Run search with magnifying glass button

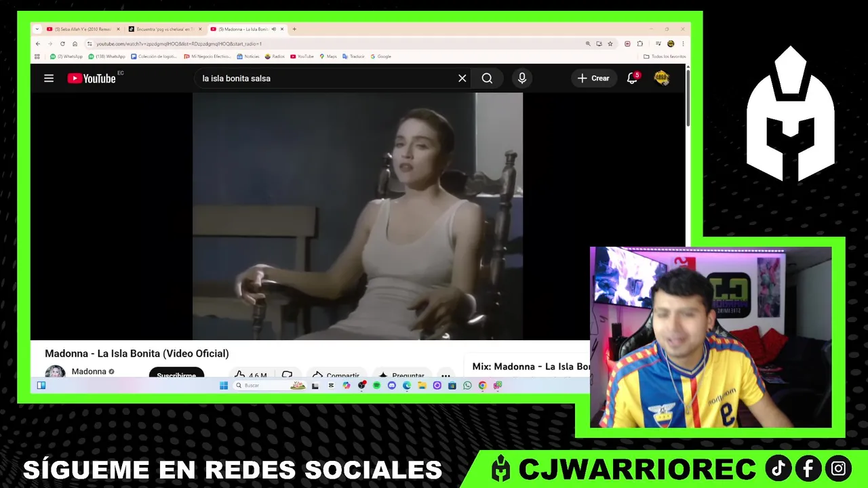[487, 78]
